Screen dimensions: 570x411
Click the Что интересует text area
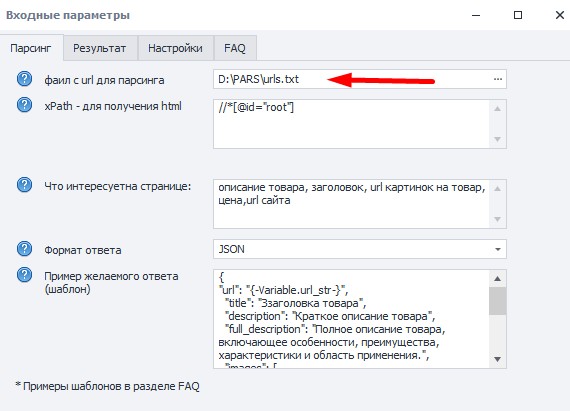pos(352,204)
